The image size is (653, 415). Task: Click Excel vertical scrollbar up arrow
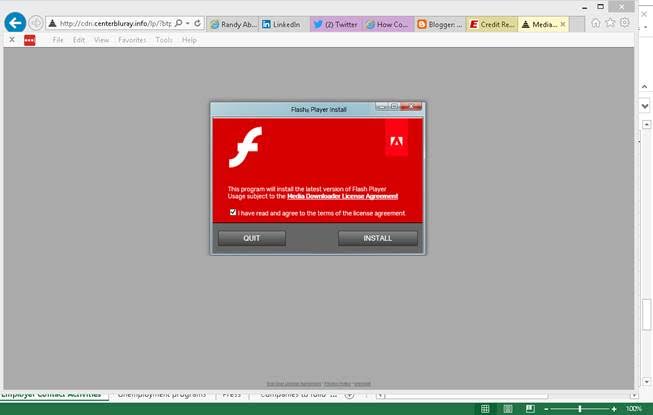pos(646,124)
